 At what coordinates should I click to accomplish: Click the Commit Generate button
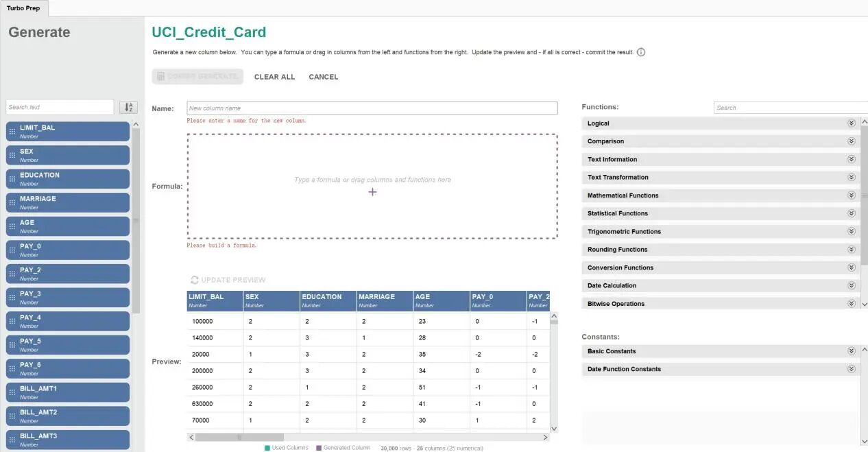(197, 77)
